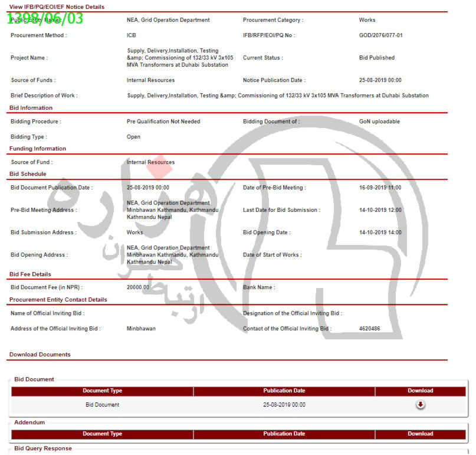476x455 pixels.
Task: Click the Bid Information section heading
Action: tap(31, 108)
